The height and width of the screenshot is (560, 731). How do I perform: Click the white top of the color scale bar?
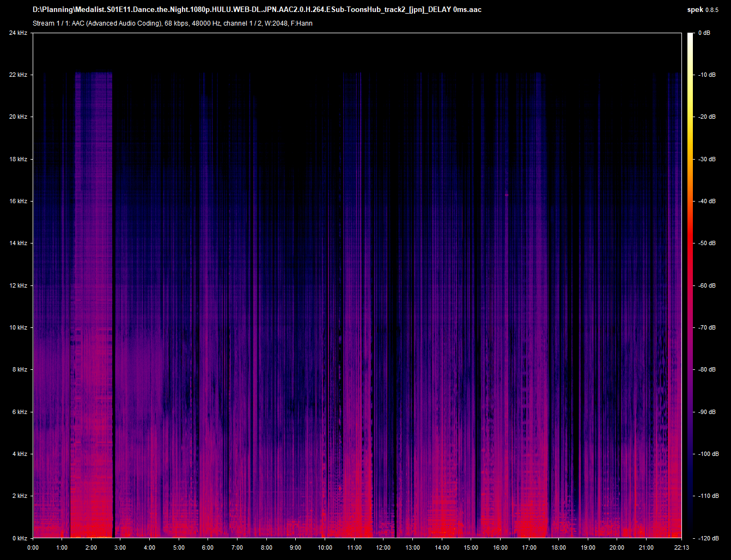pos(690,37)
